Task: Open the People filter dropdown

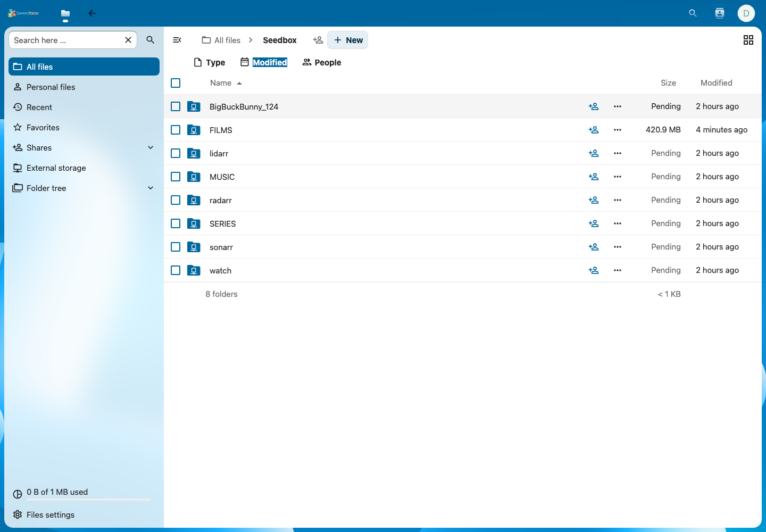Action: [x=322, y=62]
